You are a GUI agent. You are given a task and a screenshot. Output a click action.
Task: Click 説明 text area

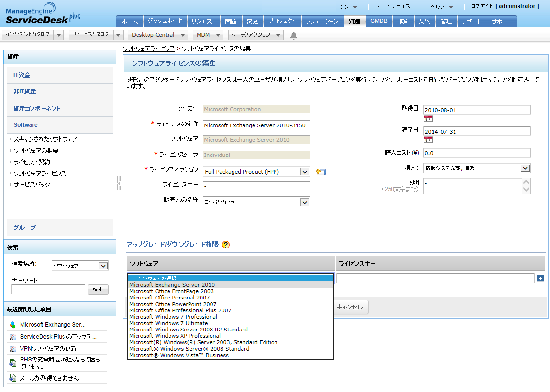pos(477,186)
